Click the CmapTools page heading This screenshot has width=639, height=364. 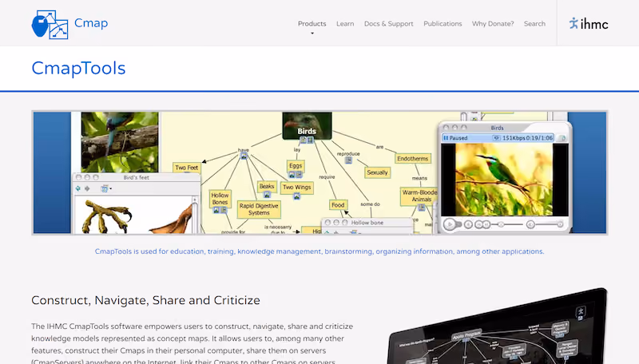pos(78,68)
